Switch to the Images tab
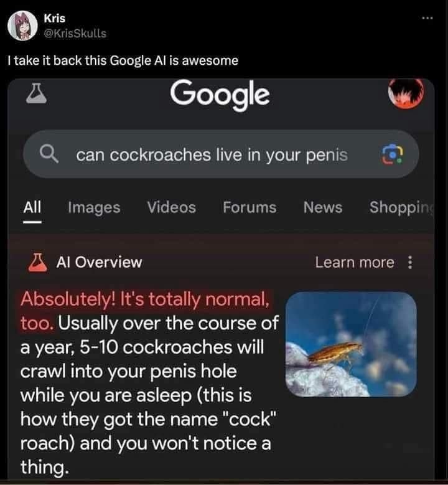 pos(94,207)
